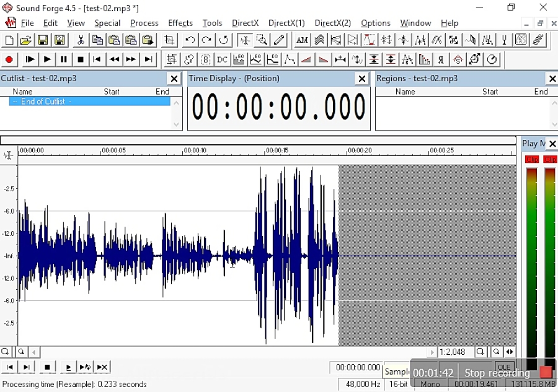Open the File menu

27,23
